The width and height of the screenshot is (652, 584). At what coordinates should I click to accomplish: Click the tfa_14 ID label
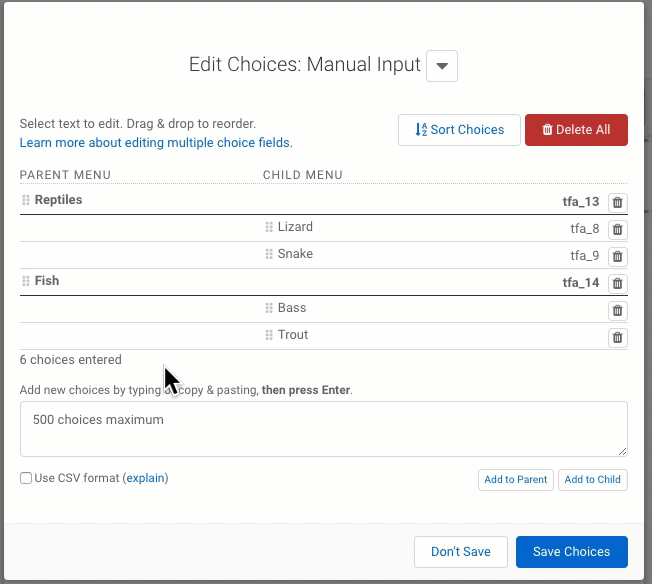[581, 283]
